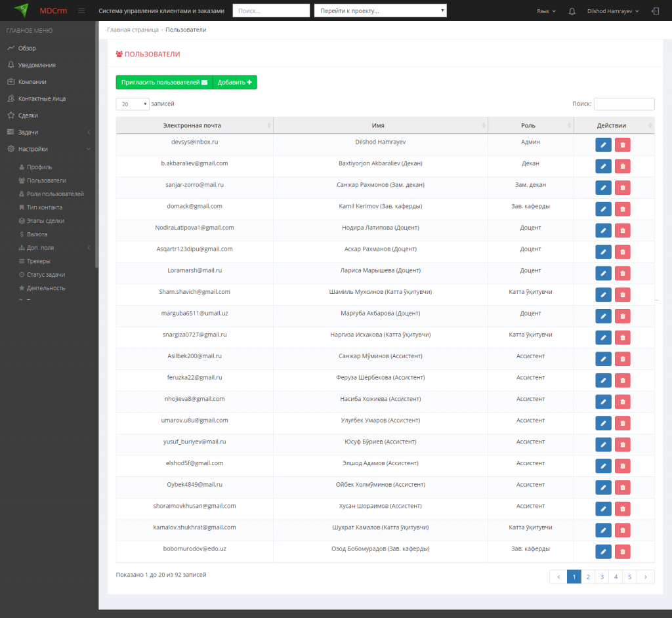Delete the bobomurodov@edo.uz user row
Viewport: 672px width, 618px height.
pyautogui.click(x=622, y=552)
